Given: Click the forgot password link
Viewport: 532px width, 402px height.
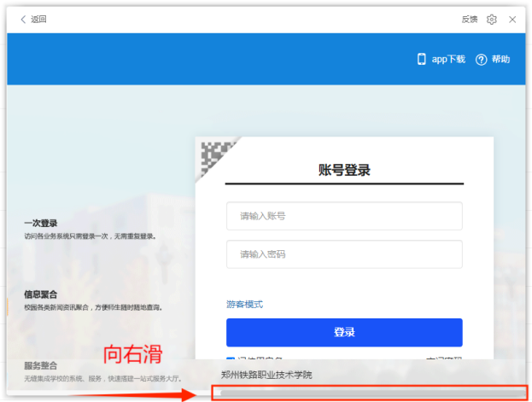Looking at the screenshot, I should point(443,361).
